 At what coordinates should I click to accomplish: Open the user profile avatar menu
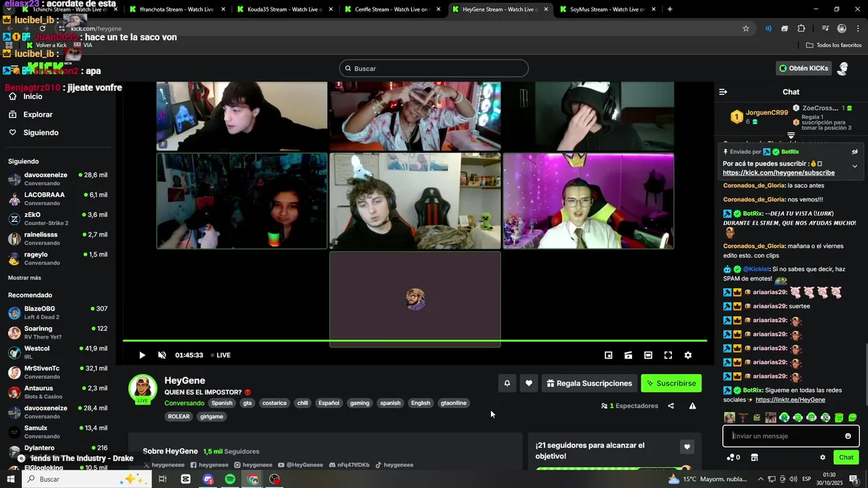point(843,68)
